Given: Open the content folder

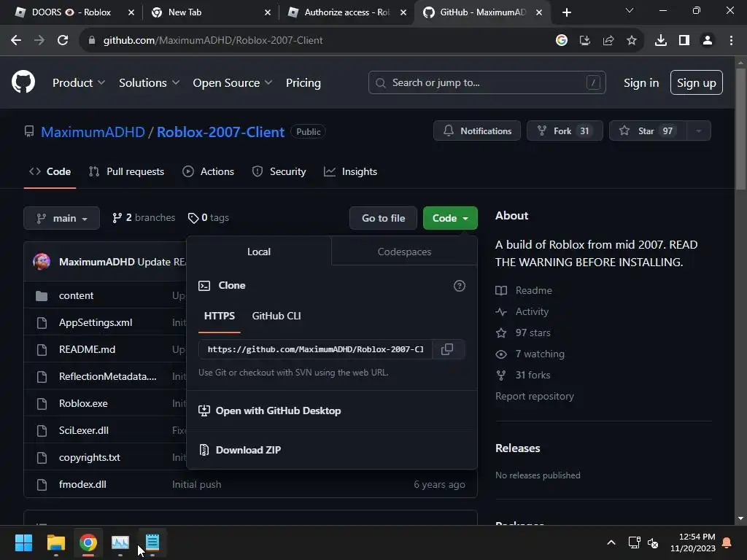Looking at the screenshot, I should click(x=76, y=296).
